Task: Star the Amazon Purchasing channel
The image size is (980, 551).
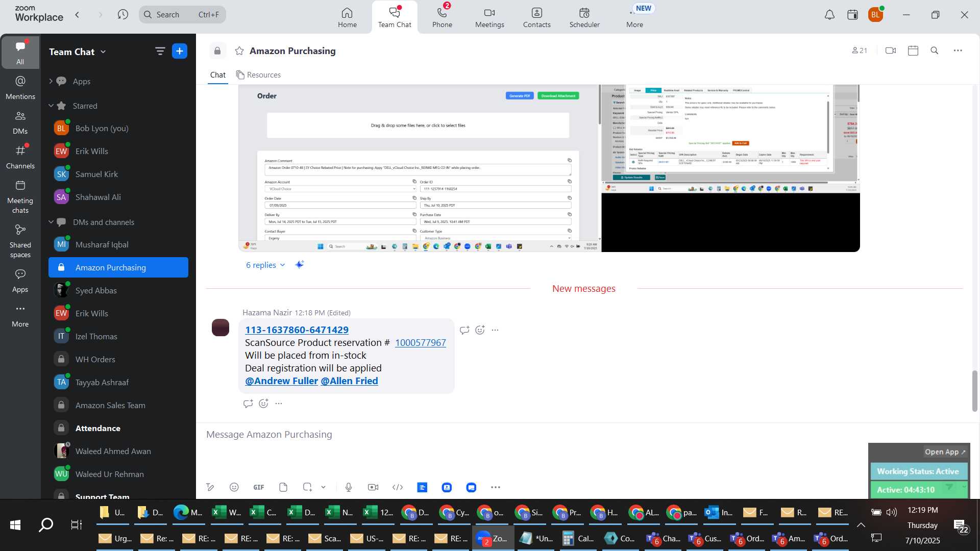Action: [x=239, y=51]
